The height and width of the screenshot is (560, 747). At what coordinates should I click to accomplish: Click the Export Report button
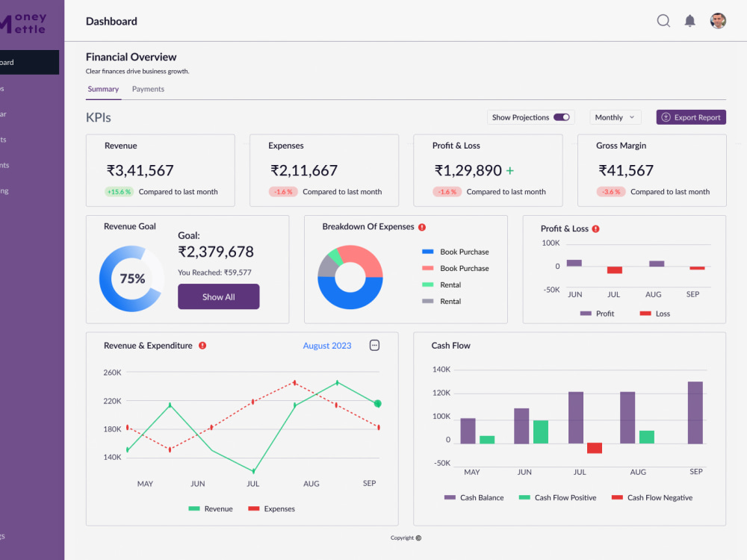pos(690,117)
